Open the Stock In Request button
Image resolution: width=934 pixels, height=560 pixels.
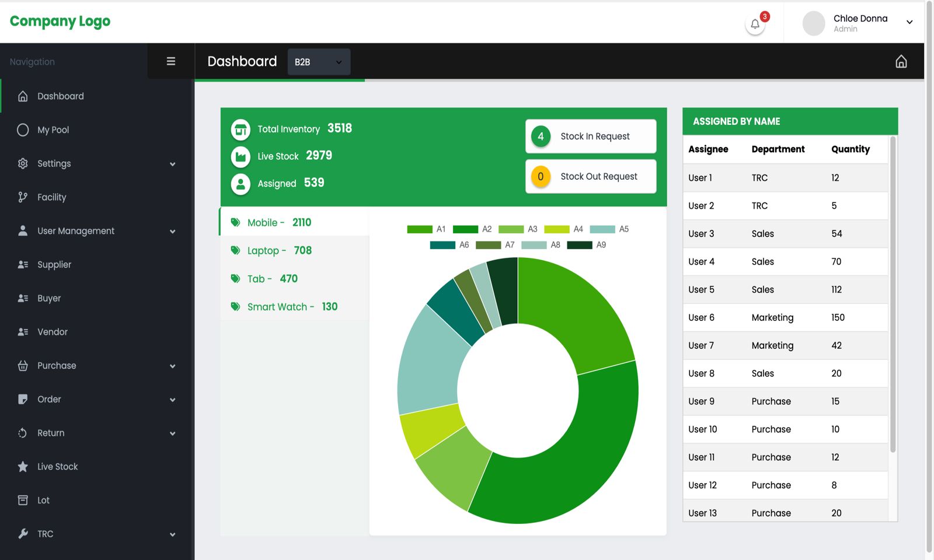[591, 136]
